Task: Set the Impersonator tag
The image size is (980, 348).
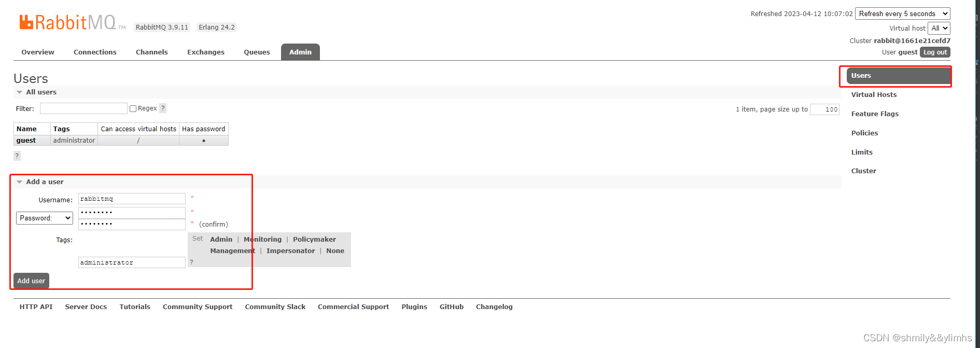Action: 290,250
